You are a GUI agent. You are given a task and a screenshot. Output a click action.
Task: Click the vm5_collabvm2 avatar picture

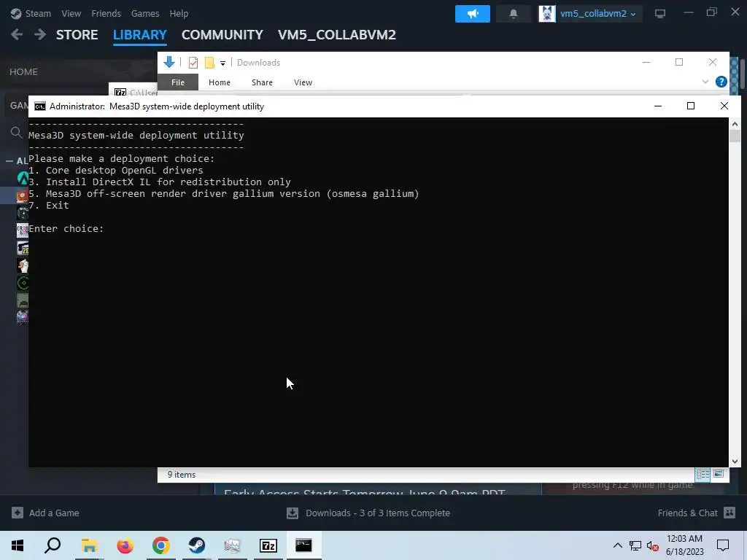(x=547, y=14)
